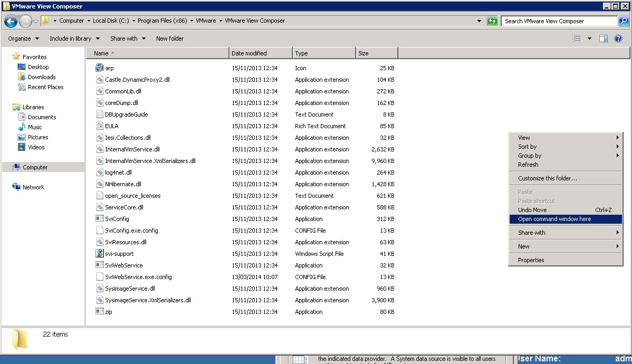Open the help question-mark icon
The height and width of the screenshot is (364, 632).
[x=618, y=39]
